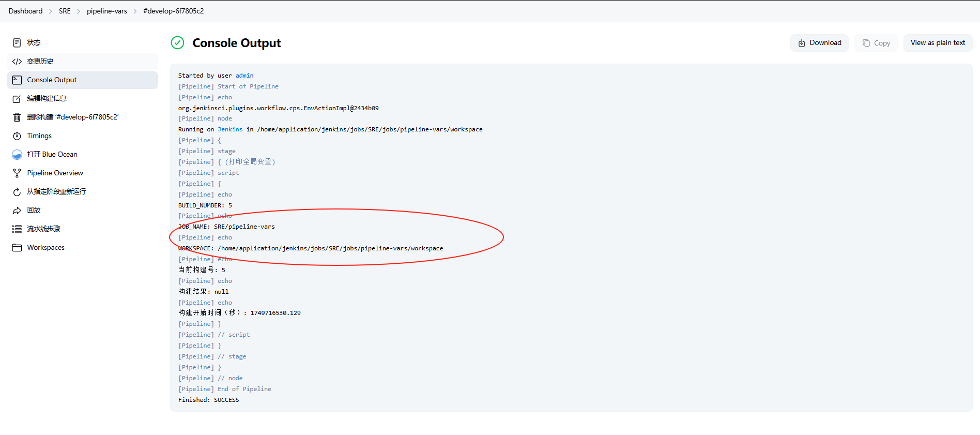Go to Dashboard in breadcrumb
The image size is (980, 435).
(x=25, y=11)
